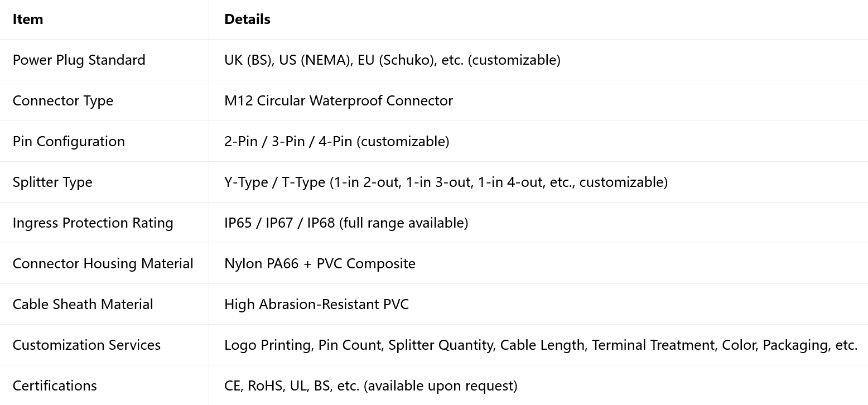Click "M12 Circular Waterproof Connector" text

[339, 101]
